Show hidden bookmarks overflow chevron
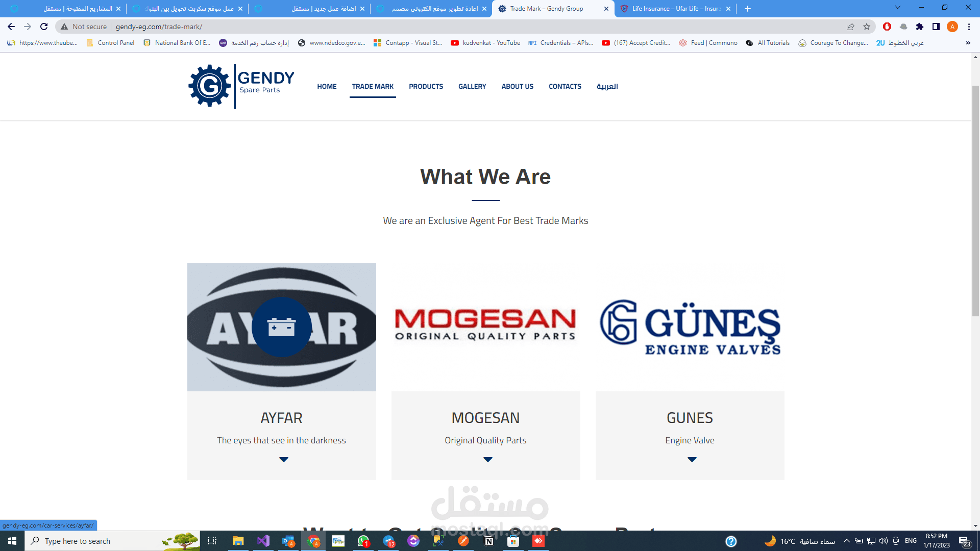Screen dimensions: 980x551 (x=968, y=43)
